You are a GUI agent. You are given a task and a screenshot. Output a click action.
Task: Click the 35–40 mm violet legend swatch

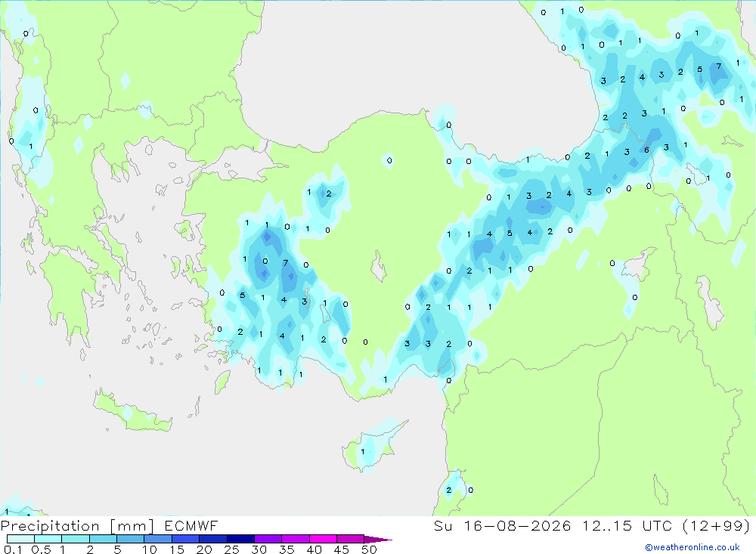click(x=296, y=539)
